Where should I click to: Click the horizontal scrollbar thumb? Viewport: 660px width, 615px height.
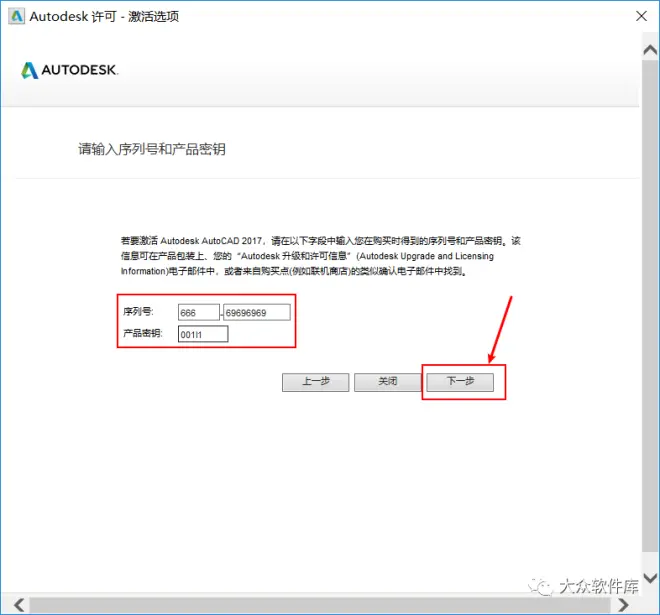pyautogui.click(x=320, y=605)
